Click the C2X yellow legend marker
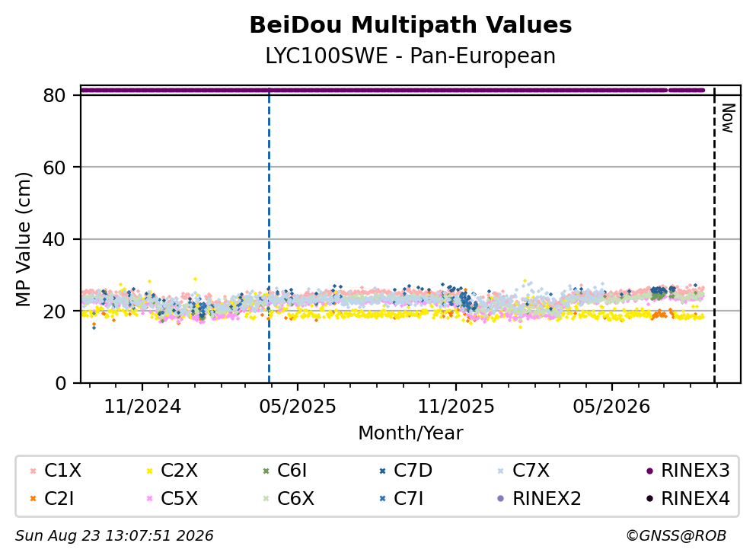Screen dimensions: 756x559 pyautogui.click(x=149, y=471)
